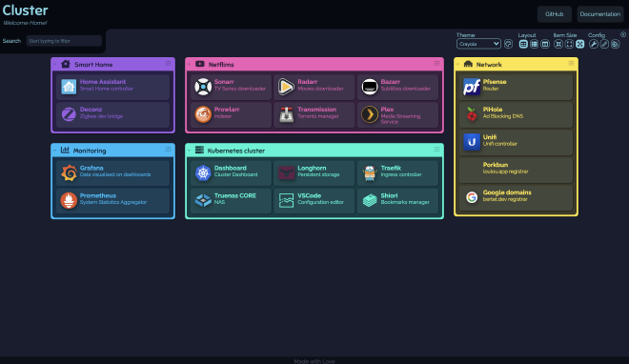The image size is (629, 364).
Task: Click the Documentation button
Action: click(600, 14)
